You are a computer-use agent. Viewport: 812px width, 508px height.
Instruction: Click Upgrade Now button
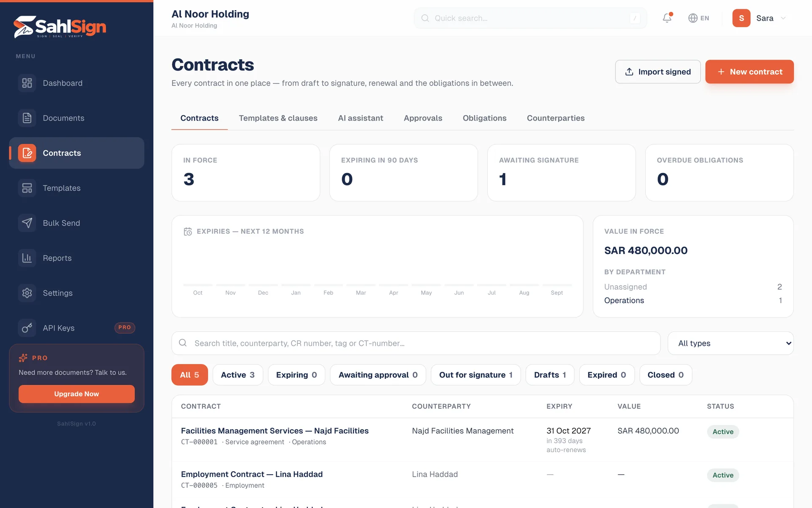(x=77, y=394)
